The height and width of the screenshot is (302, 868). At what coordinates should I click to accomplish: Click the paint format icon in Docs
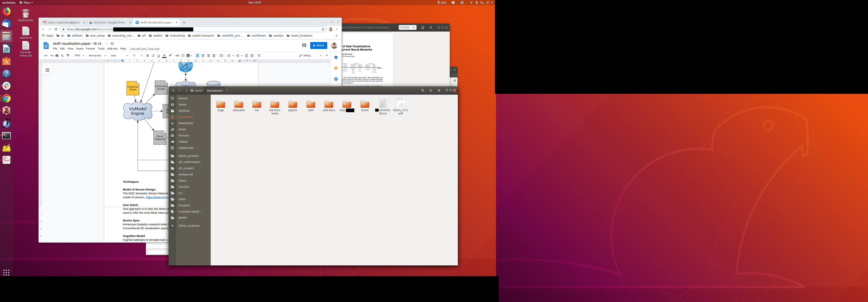tap(68, 56)
